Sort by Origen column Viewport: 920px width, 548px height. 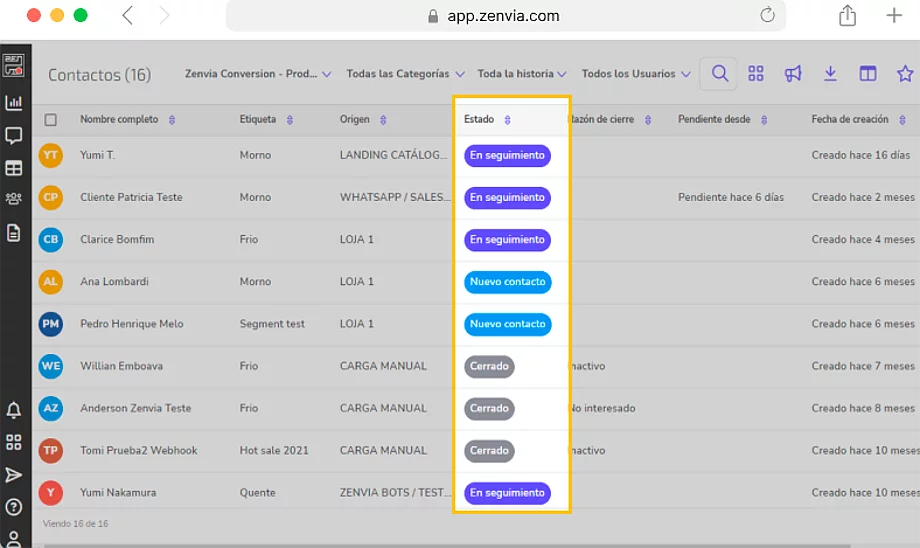coord(383,120)
